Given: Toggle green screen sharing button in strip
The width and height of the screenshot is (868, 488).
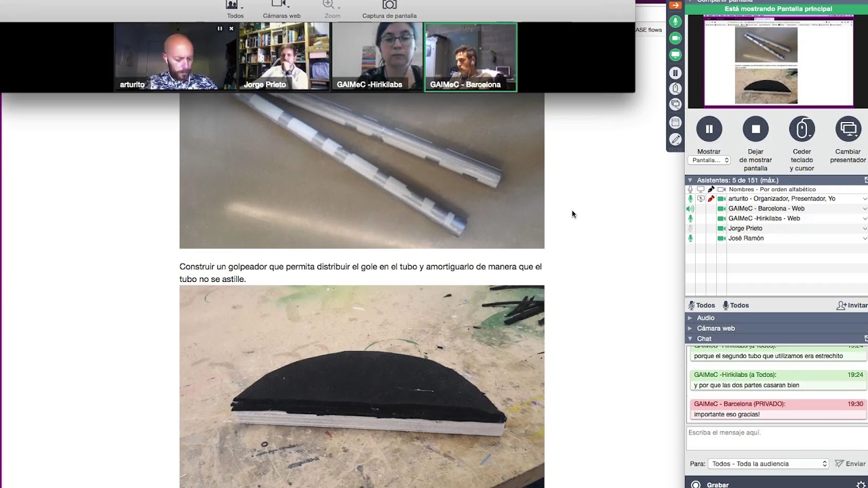Looking at the screenshot, I should point(675,54).
